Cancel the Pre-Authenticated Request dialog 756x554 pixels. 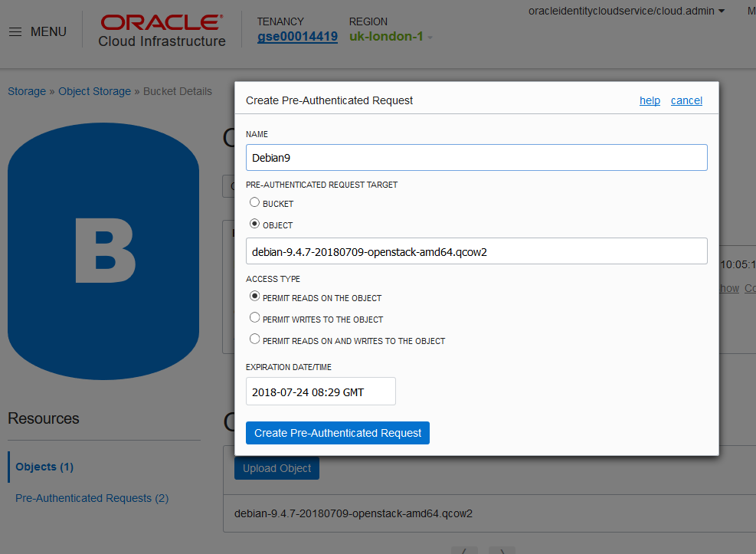pos(686,100)
